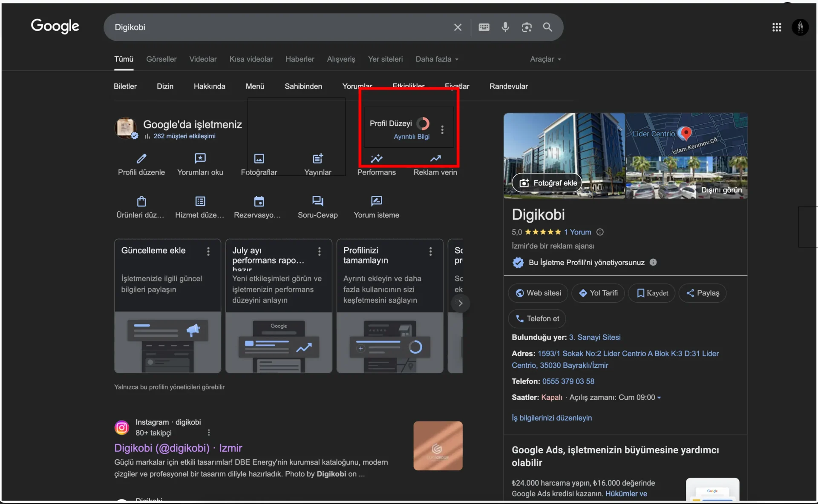The image size is (818, 504).
Task: Click the Fotoğraf ekle button
Action: click(547, 183)
